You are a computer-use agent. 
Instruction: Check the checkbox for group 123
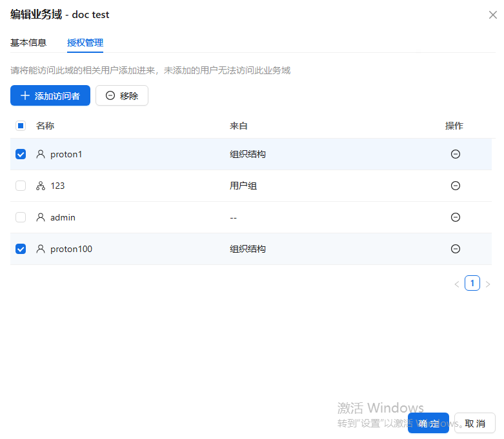pos(21,186)
